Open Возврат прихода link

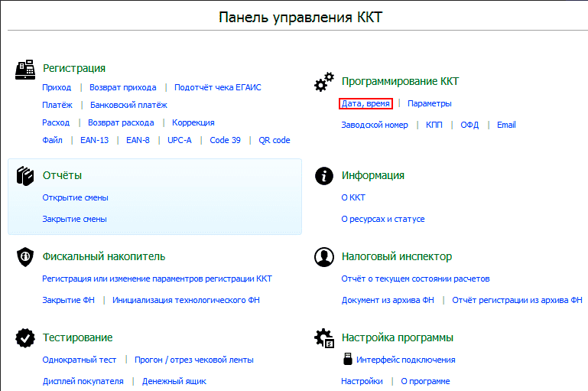pyautogui.click(x=122, y=87)
